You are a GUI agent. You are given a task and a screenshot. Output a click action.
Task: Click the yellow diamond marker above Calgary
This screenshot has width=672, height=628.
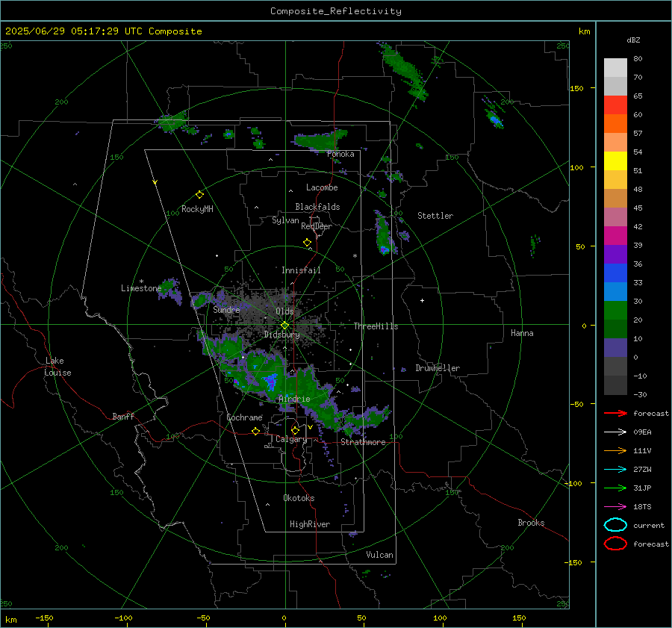[x=295, y=430]
